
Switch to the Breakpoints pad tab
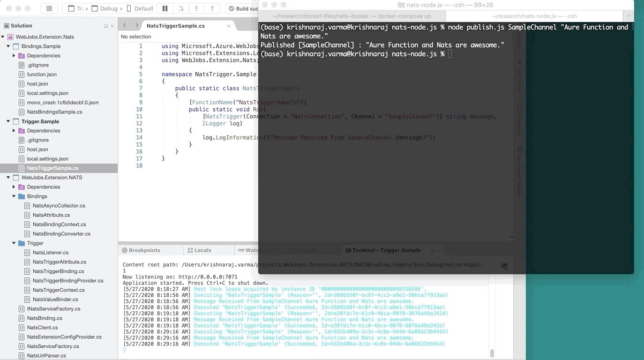(141, 250)
